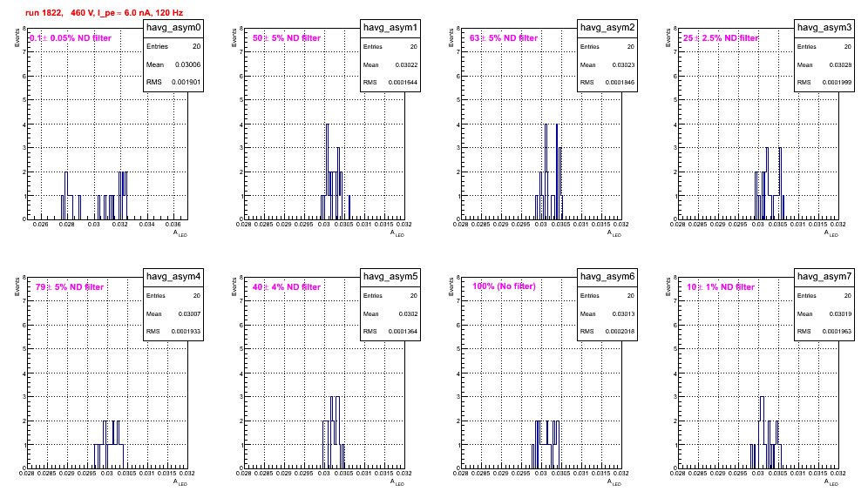Screen dimensions: 868x498
Task: Click the havg_asym0 stats box title
Action: 173,28
